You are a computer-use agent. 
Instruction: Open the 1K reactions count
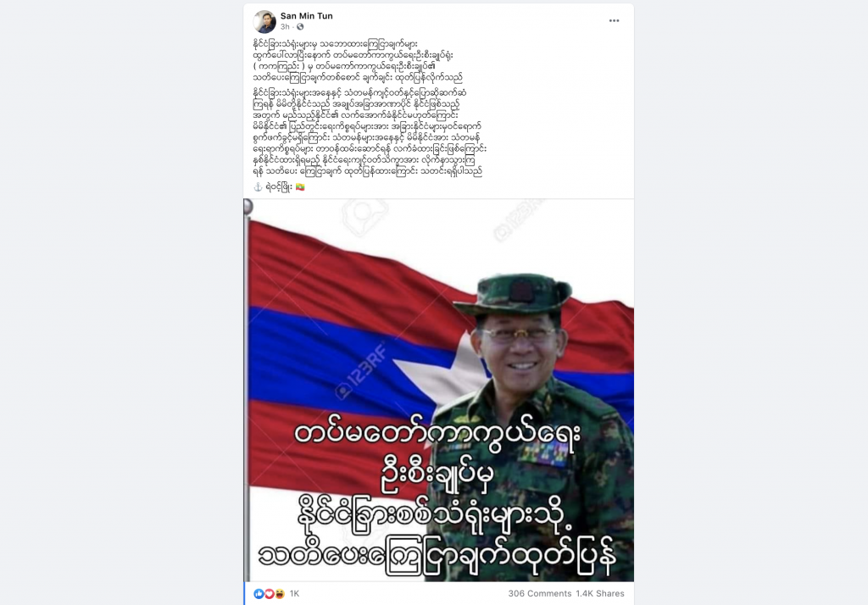point(294,593)
